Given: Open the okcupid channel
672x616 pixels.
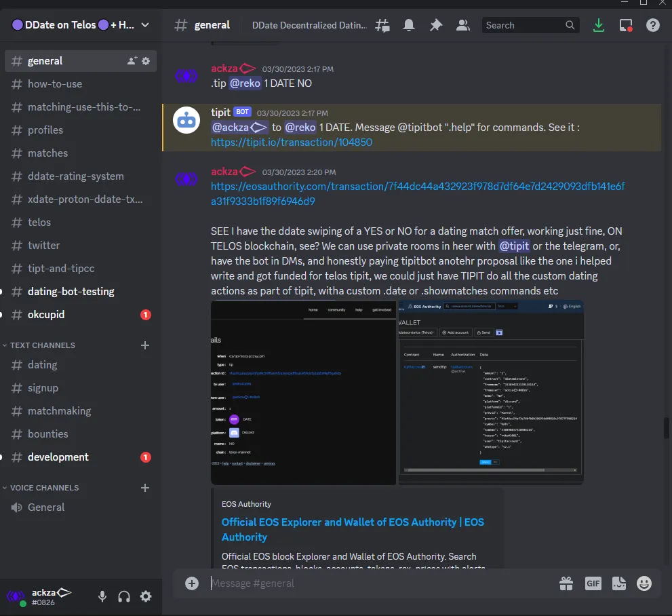Looking at the screenshot, I should click(81, 315).
